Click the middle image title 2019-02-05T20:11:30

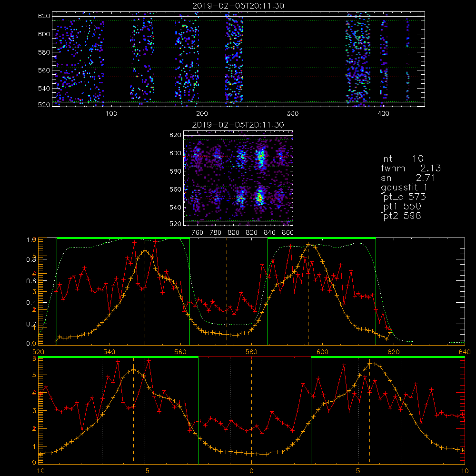pyautogui.click(x=238, y=125)
